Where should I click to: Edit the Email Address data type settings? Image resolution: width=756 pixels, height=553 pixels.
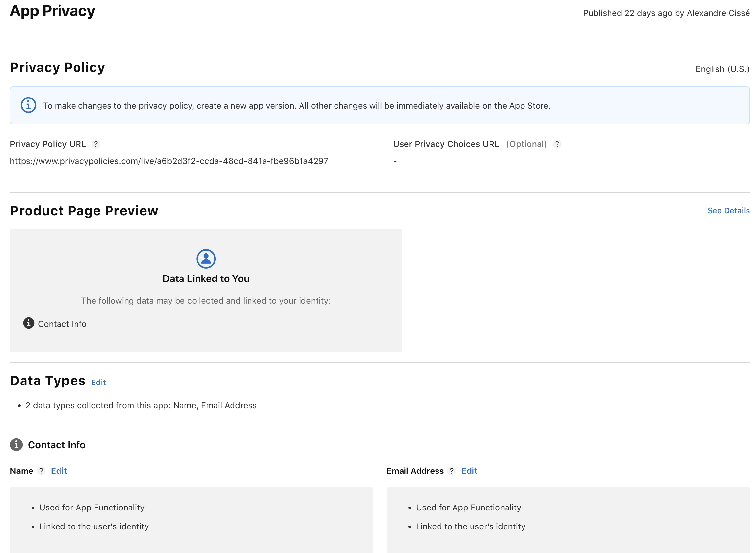click(x=469, y=471)
